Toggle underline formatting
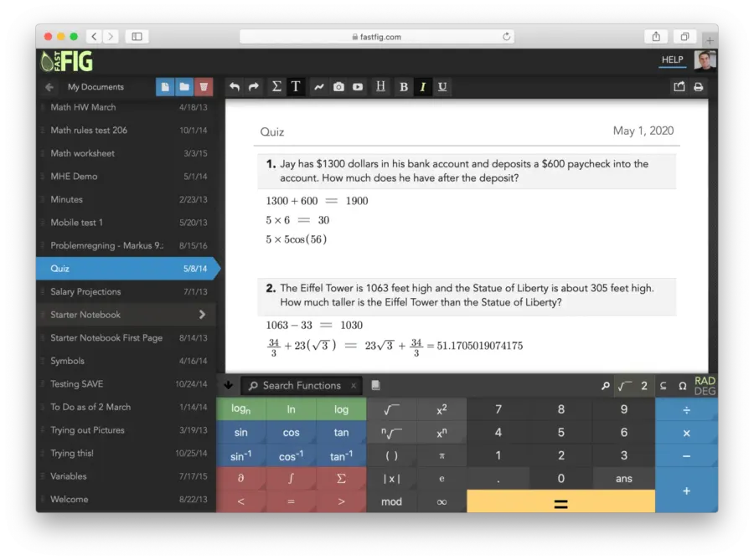 (442, 87)
